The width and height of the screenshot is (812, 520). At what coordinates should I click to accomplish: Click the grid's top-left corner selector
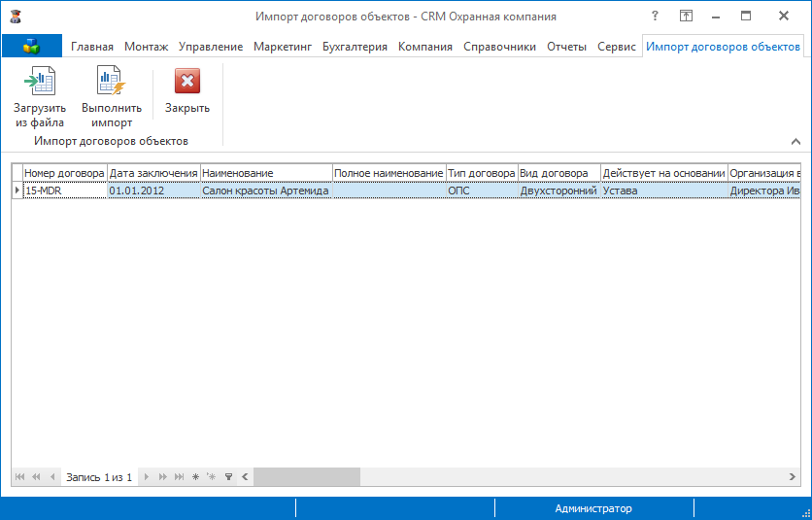tap(17, 173)
